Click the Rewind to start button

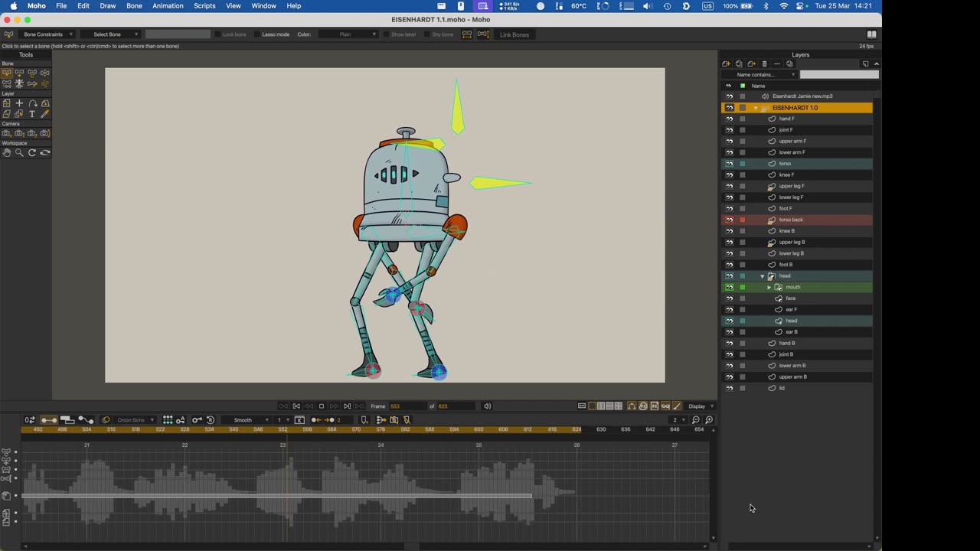point(296,406)
